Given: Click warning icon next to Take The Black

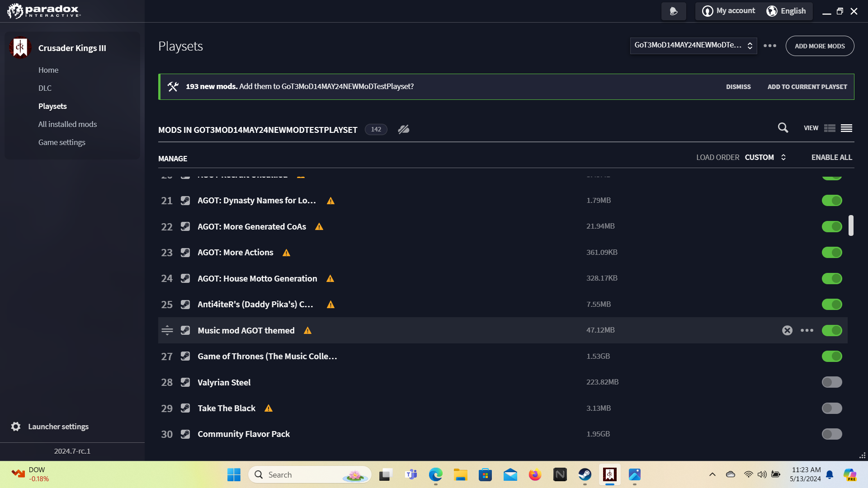Looking at the screenshot, I should click(269, 408).
